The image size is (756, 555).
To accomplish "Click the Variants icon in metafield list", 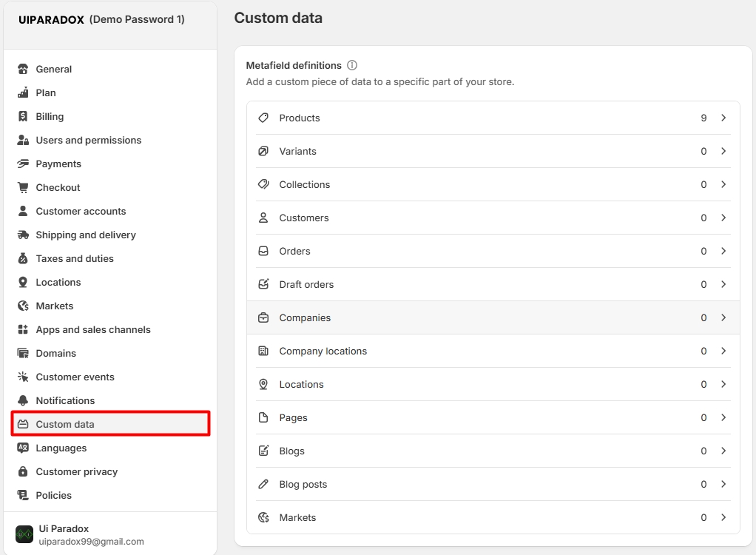I will point(263,151).
